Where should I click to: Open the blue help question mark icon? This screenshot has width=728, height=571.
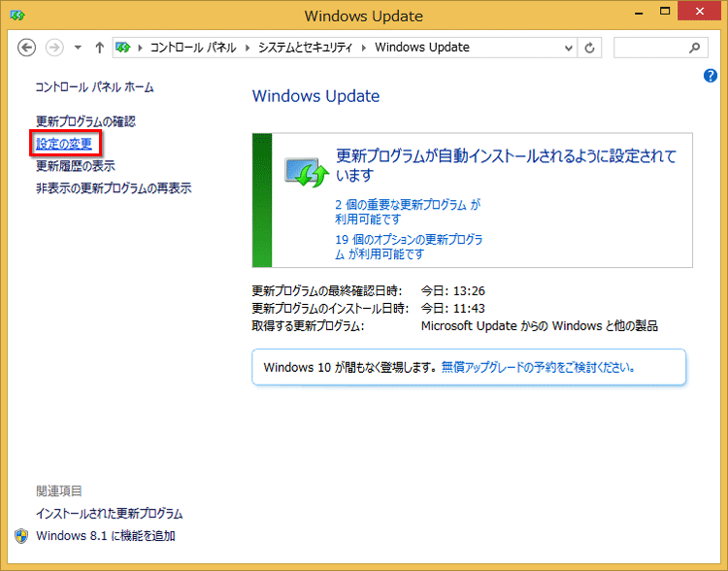click(710, 76)
